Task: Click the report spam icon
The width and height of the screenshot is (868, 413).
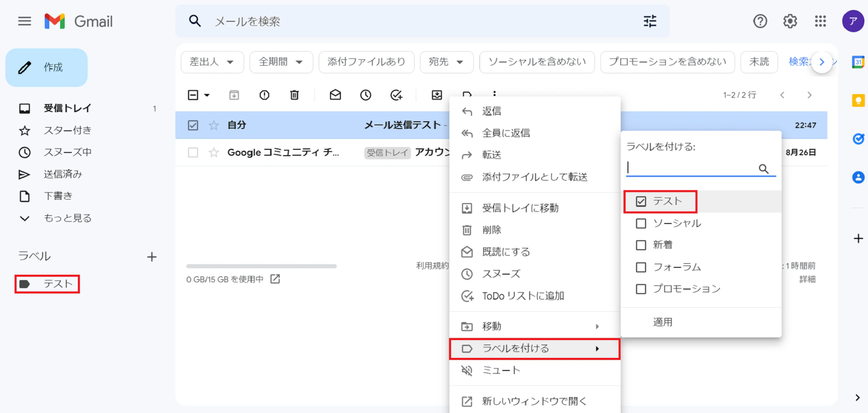Action: 264,95
